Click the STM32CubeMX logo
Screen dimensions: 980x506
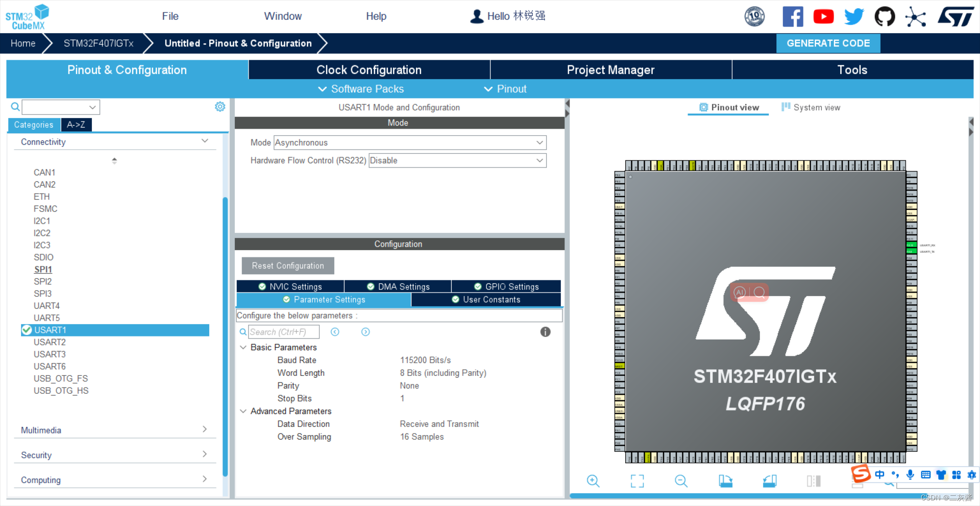click(x=27, y=17)
